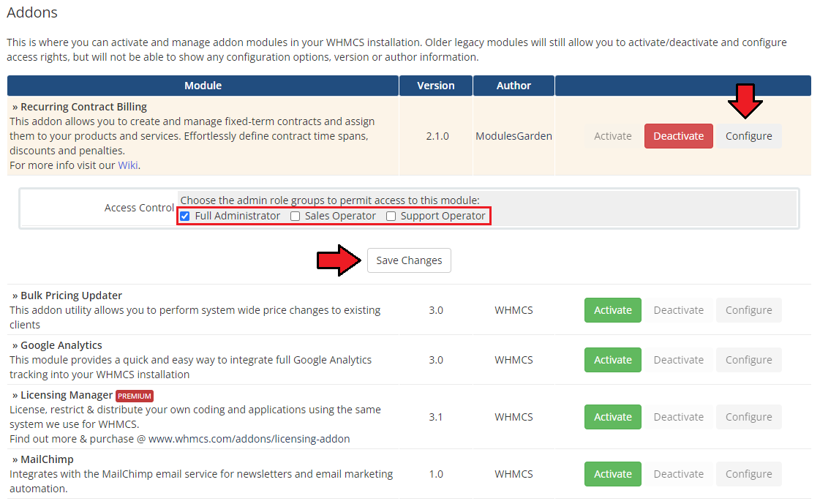Select the Bulk Pricing Updater title
Image resolution: width=820 pixels, height=504 pixels.
[71, 296]
